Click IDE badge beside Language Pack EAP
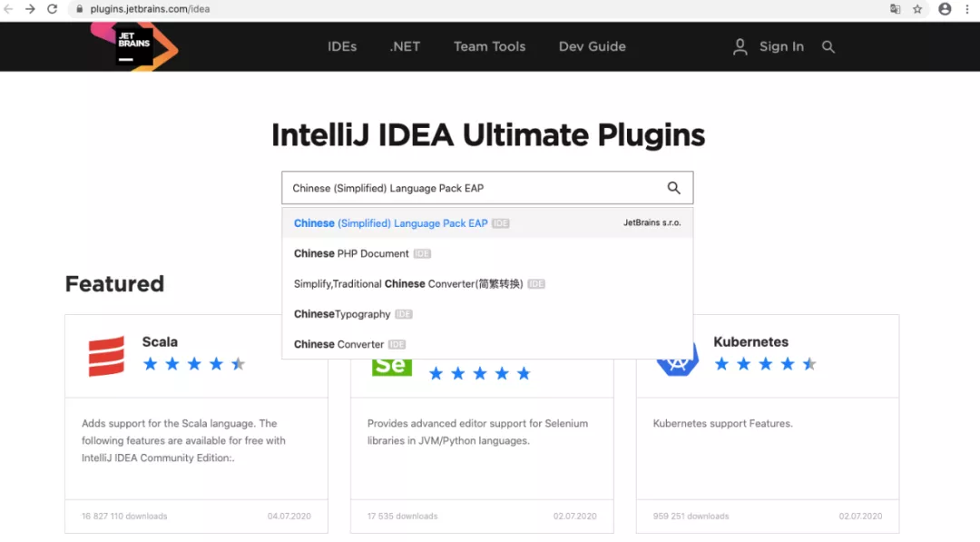 pyautogui.click(x=501, y=223)
